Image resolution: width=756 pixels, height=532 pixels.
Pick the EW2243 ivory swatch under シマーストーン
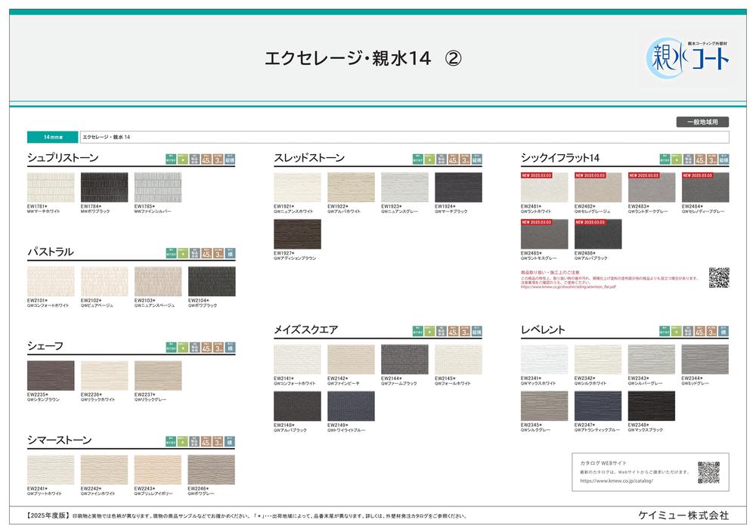[158, 469]
